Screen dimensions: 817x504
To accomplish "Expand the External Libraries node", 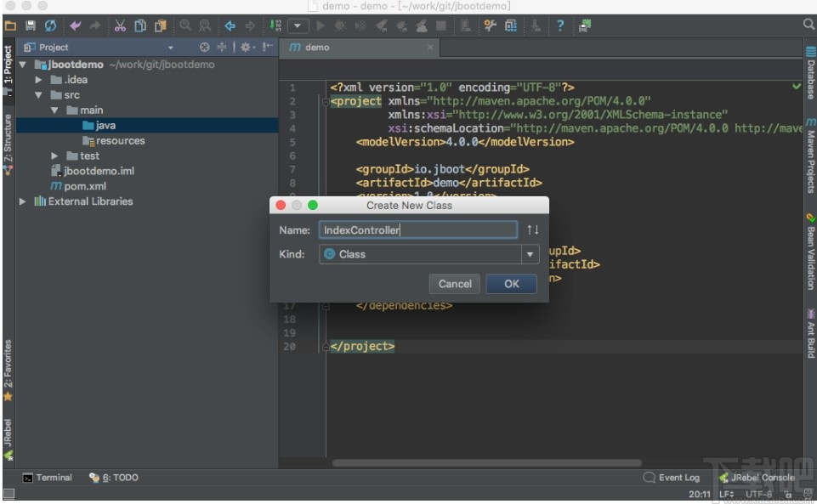I will pos(23,201).
